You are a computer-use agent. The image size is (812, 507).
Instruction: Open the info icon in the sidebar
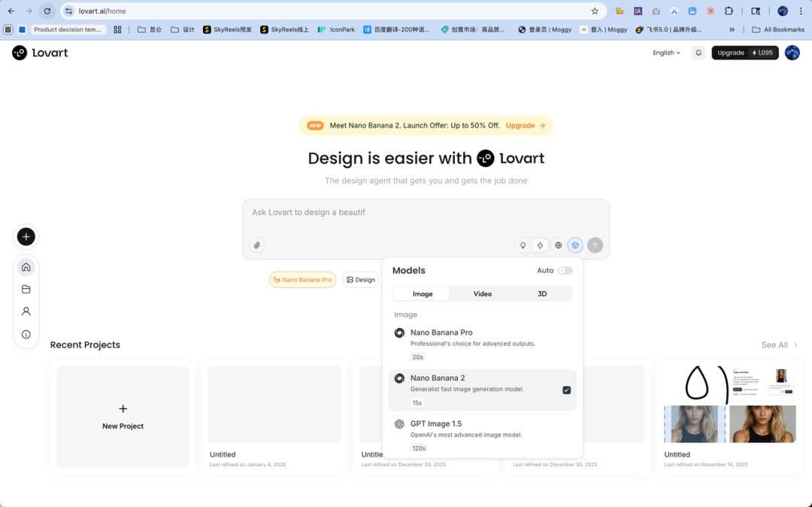click(x=26, y=335)
